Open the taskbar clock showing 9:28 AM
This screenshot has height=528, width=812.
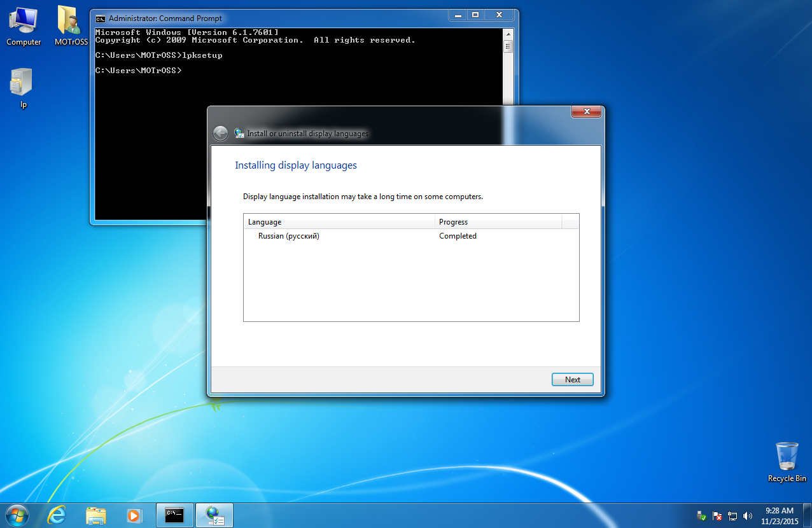[780, 516]
